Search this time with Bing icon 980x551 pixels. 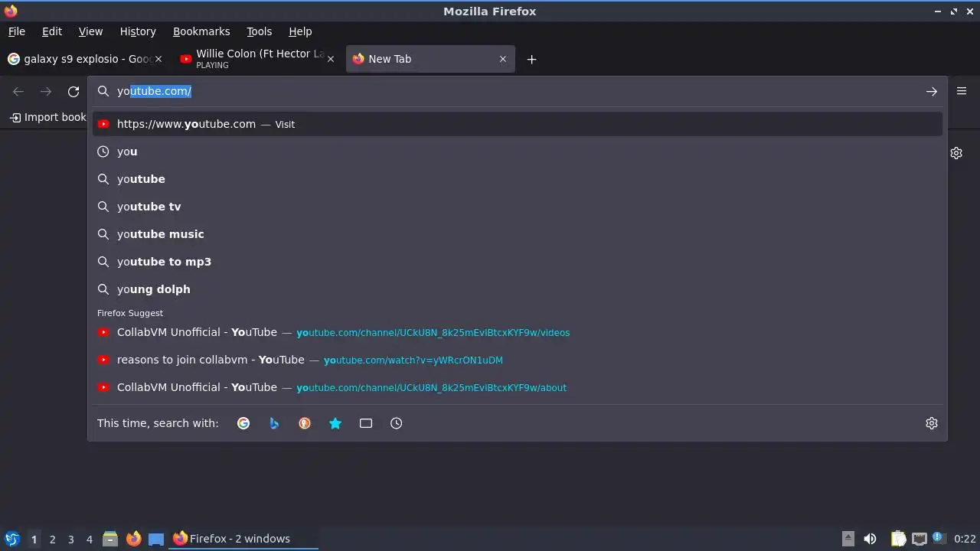274,423
